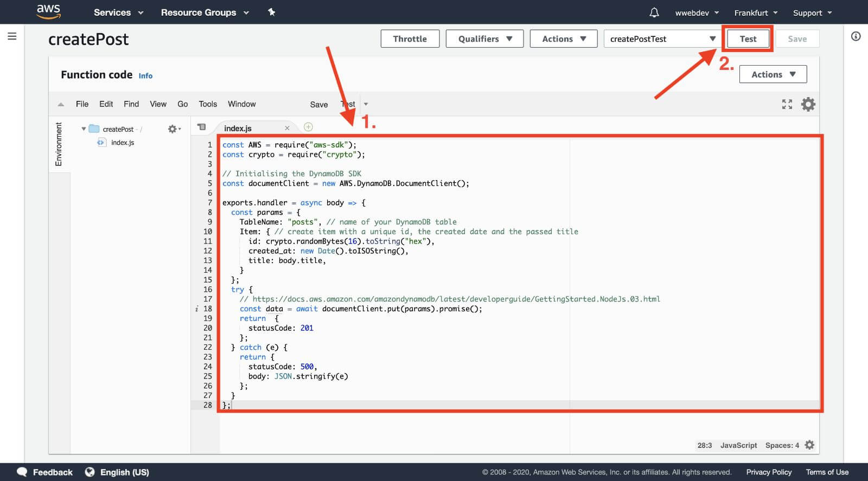Click the 'TableName: "posts"' code line
This screenshot has height=481, width=868.
click(x=280, y=222)
